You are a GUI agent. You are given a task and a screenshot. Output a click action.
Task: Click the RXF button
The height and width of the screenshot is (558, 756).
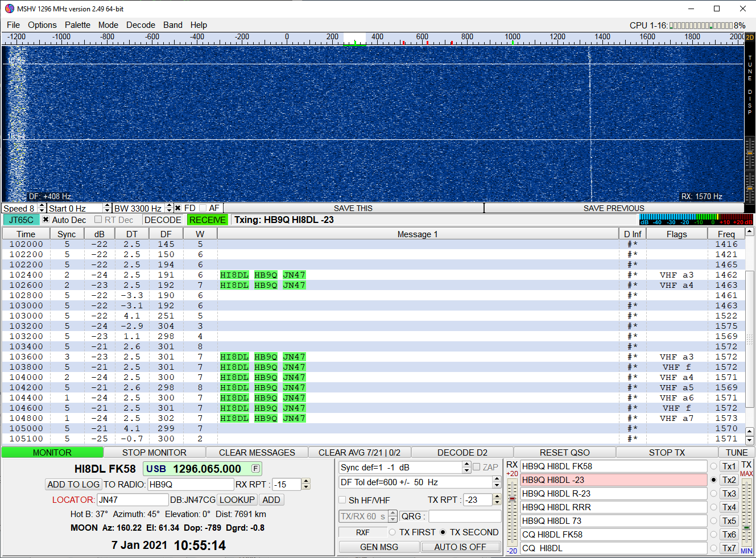pyautogui.click(x=362, y=532)
